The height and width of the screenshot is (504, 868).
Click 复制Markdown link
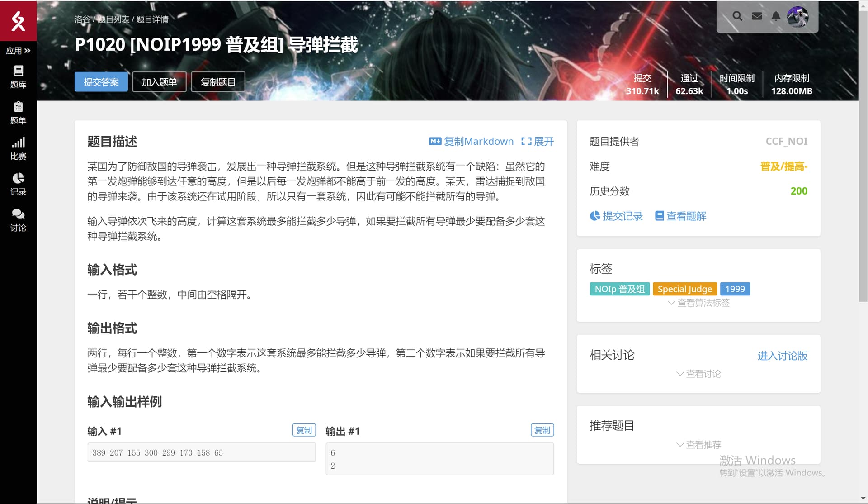[471, 141]
